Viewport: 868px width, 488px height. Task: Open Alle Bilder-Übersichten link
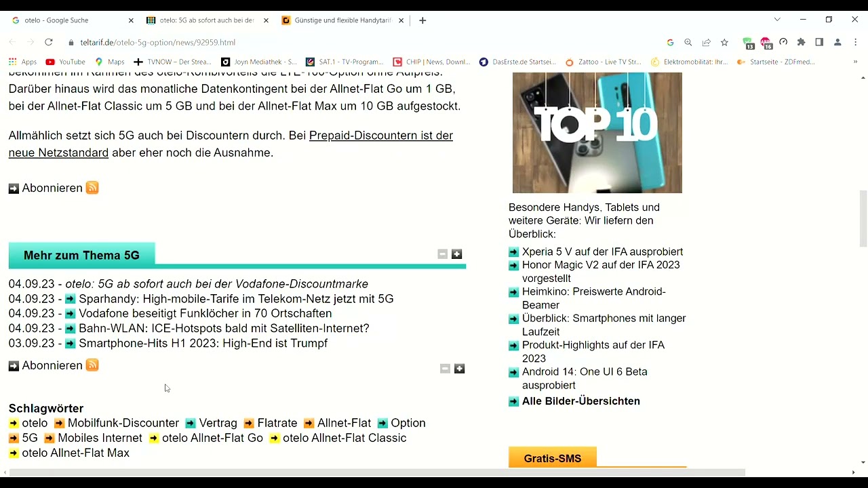coord(580,401)
